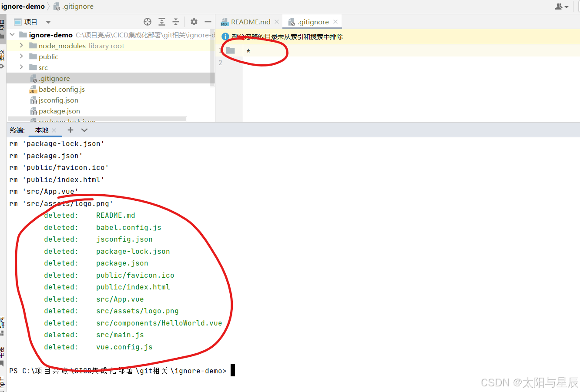The height and width of the screenshot is (392, 580).
Task: Expand the src folder
Action: (x=21, y=67)
